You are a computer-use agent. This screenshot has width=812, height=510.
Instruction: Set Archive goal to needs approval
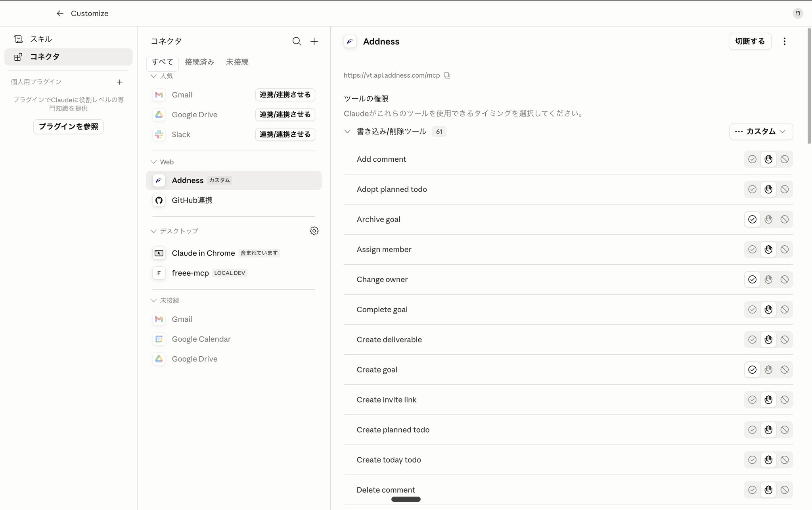pyautogui.click(x=768, y=219)
